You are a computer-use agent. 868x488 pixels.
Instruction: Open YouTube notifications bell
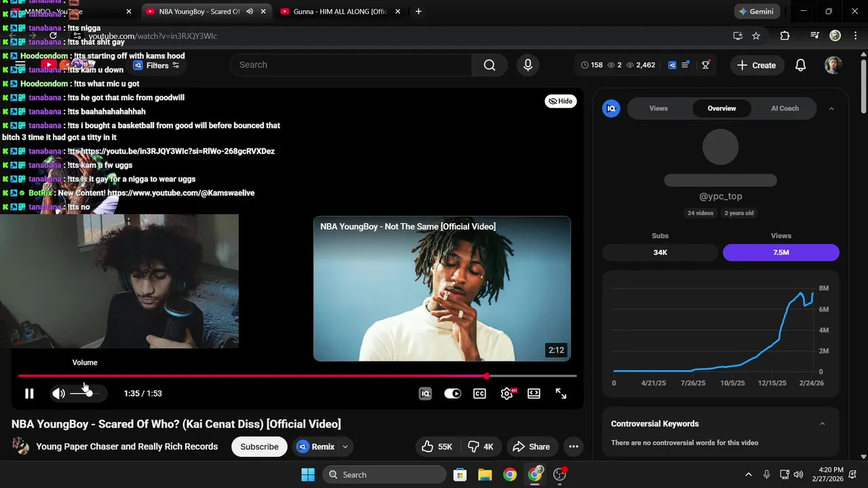[x=800, y=65]
